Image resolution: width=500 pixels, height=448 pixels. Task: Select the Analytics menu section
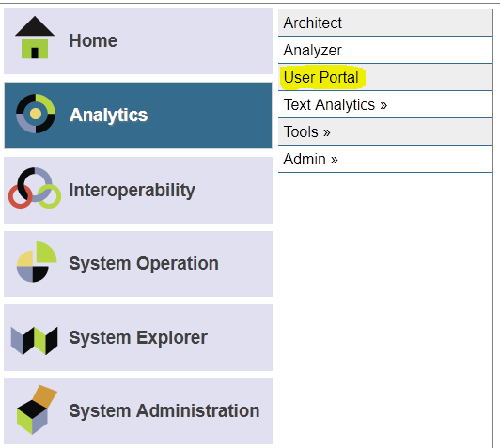pos(138,116)
